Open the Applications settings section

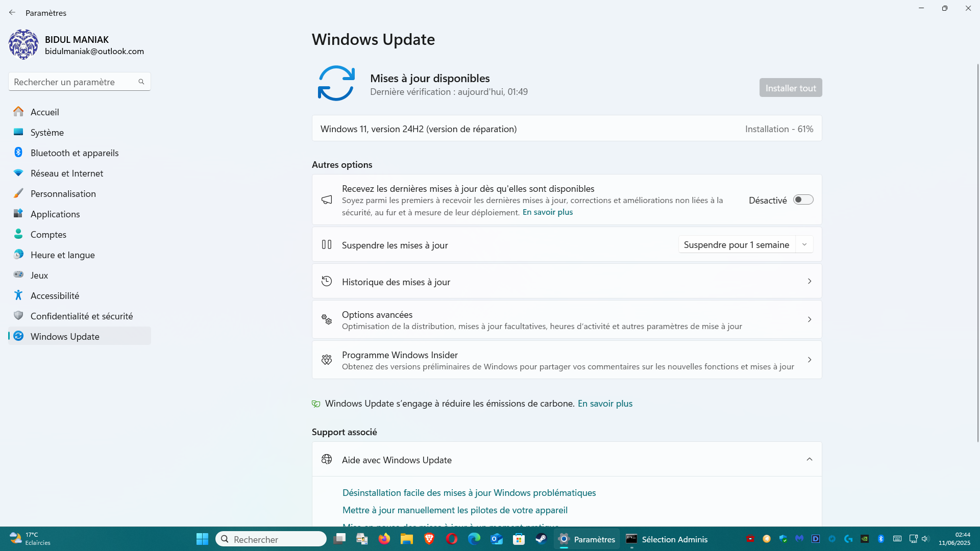click(x=79, y=214)
